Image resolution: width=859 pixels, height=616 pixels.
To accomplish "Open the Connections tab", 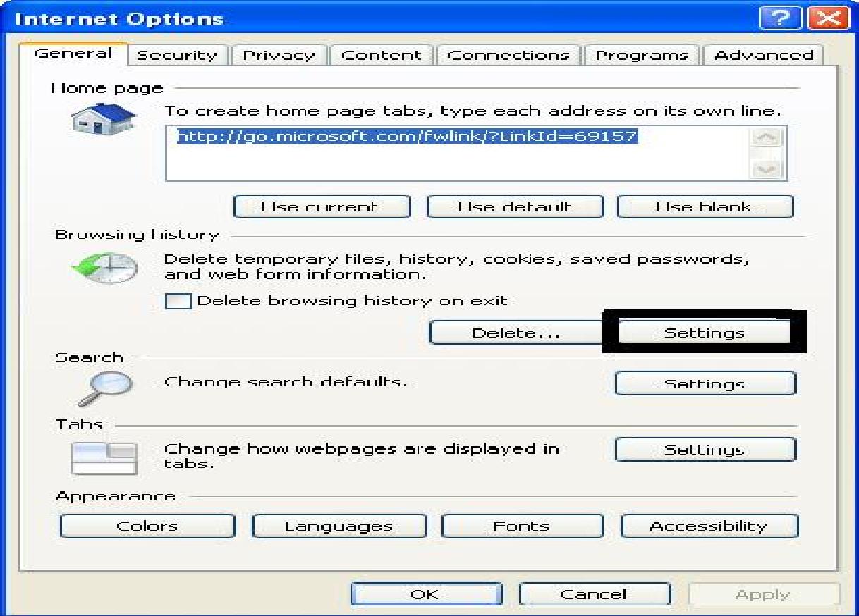I will (x=508, y=54).
